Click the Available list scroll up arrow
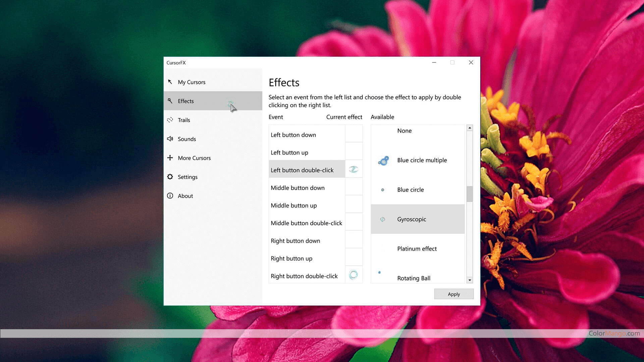 point(470,128)
